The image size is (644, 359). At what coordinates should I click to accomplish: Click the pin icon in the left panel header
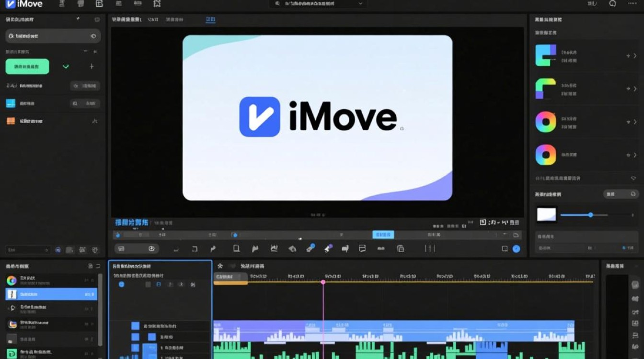78,19
